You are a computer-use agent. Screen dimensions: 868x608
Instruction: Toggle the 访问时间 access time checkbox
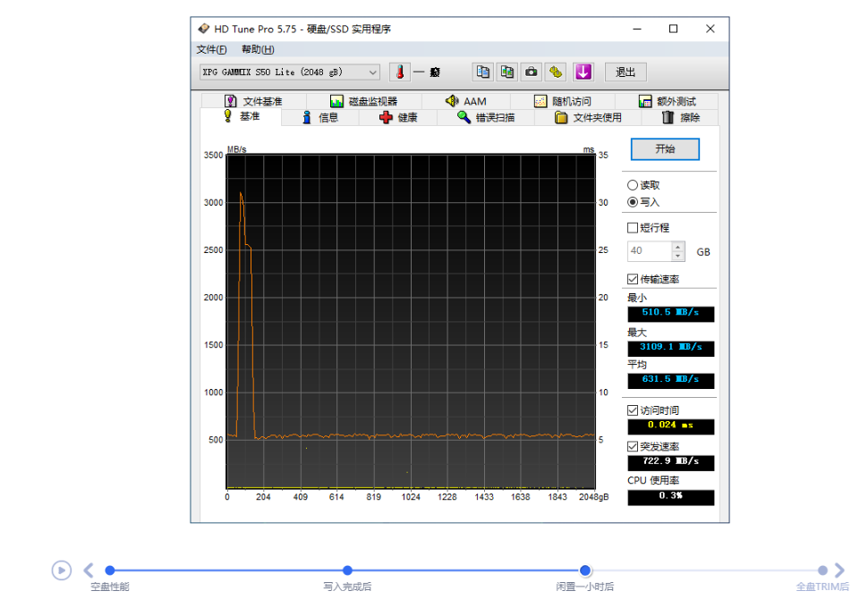pos(632,410)
